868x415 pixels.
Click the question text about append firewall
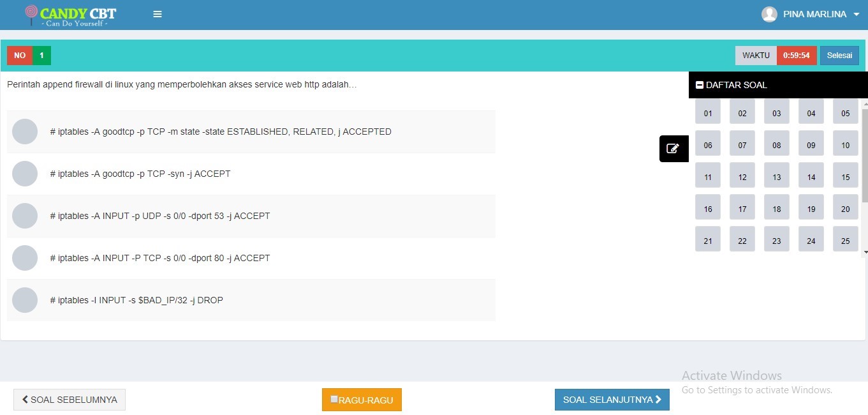pyautogui.click(x=182, y=84)
